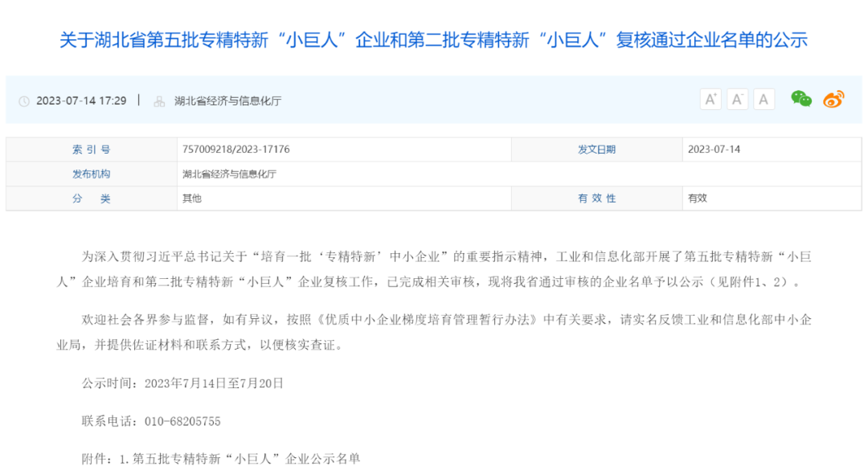868x471 pixels.
Task: Click the timestamp 2023-07-14 17:29
Action: pos(80,100)
